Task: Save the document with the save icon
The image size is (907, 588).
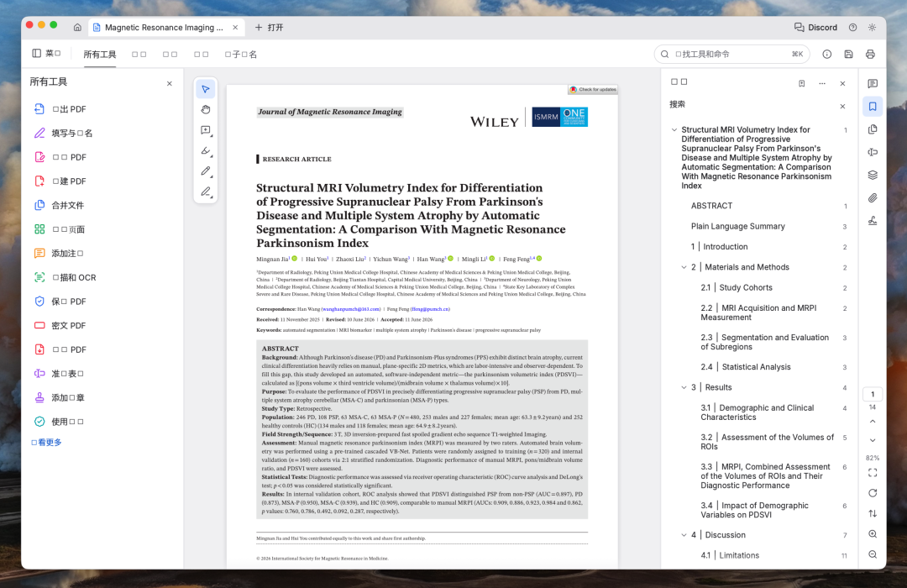Action: point(848,54)
